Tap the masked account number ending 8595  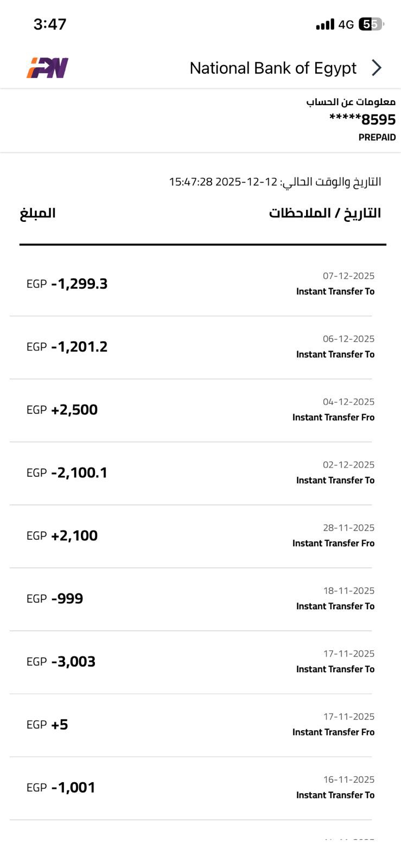point(362,119)
